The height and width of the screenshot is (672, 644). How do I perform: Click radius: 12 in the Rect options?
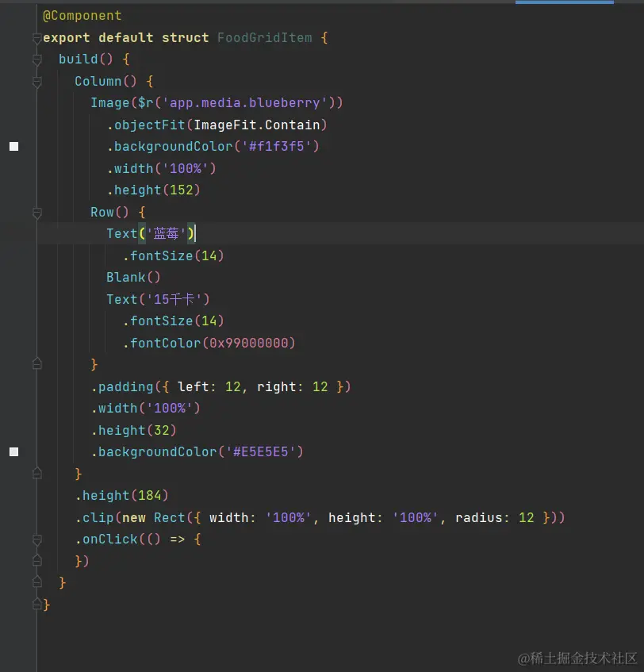(x=495, y=518)
